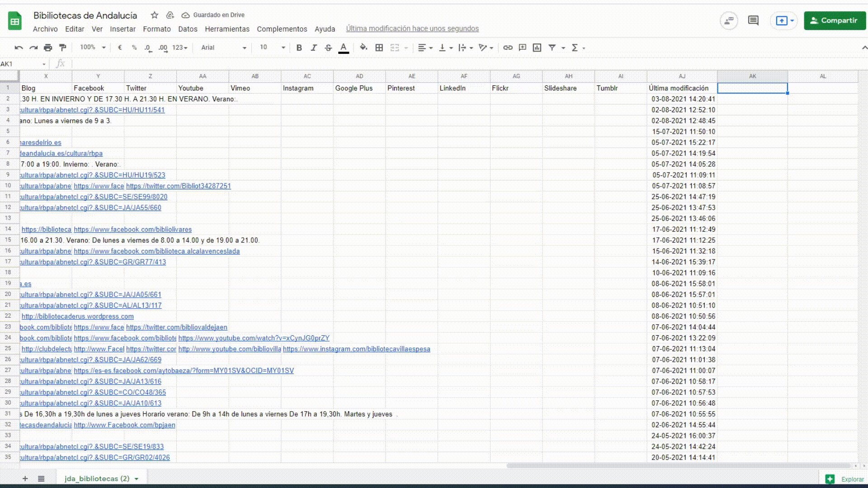Viewport: 868px width, 488px height.
Task: Open vertical align dropdown
Action: (x=446, y=47)
